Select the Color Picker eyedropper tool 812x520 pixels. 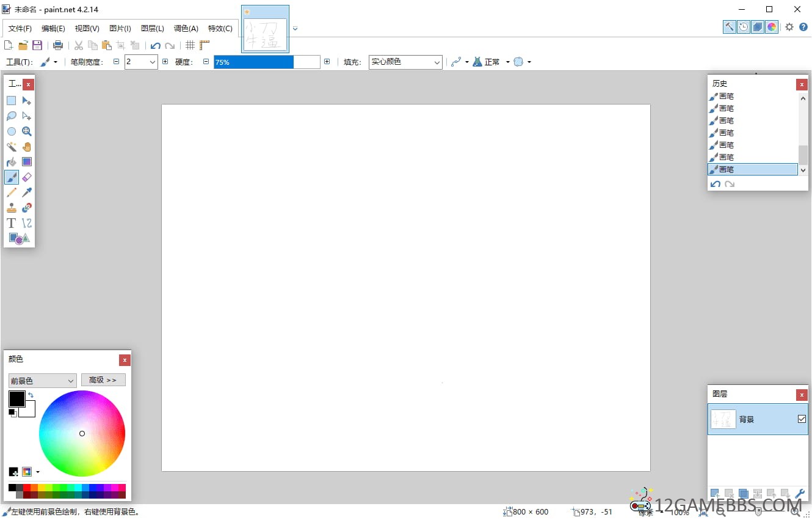pos(27,192)
